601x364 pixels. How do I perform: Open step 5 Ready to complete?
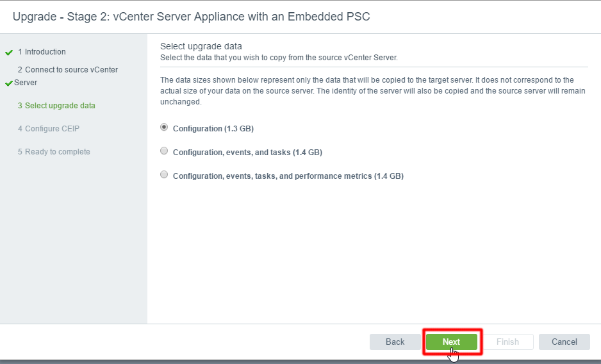point(54,151)
